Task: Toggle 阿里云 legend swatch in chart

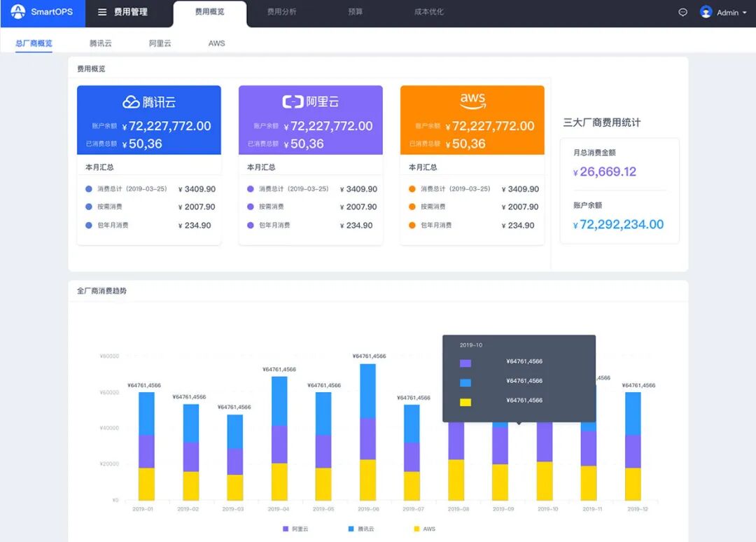Action: pos(286,529)
